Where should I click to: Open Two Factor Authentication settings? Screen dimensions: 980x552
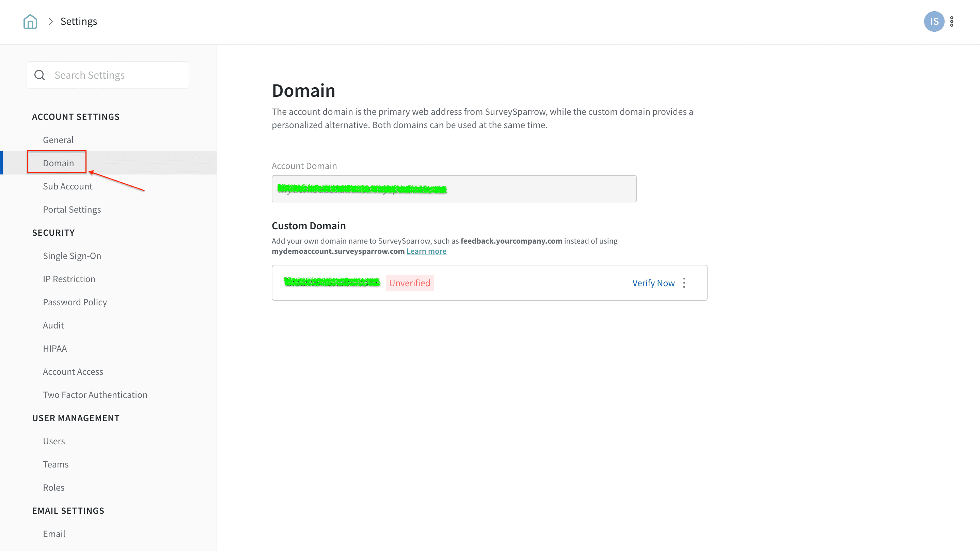95,395
